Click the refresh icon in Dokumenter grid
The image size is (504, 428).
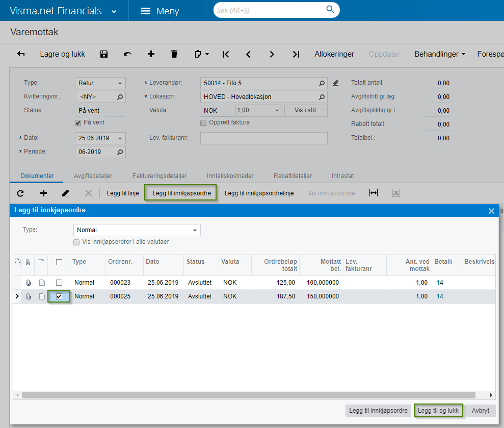click(20, 193)
